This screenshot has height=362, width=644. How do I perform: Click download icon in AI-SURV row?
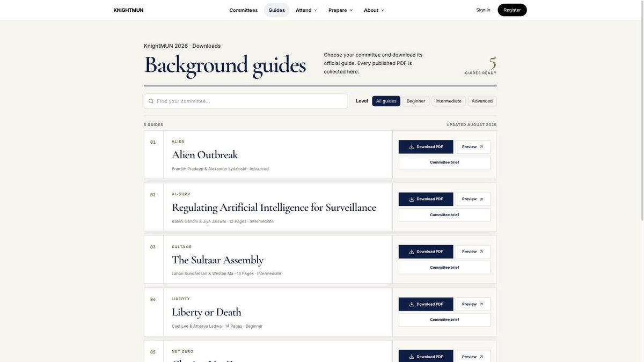click(412, 199)
